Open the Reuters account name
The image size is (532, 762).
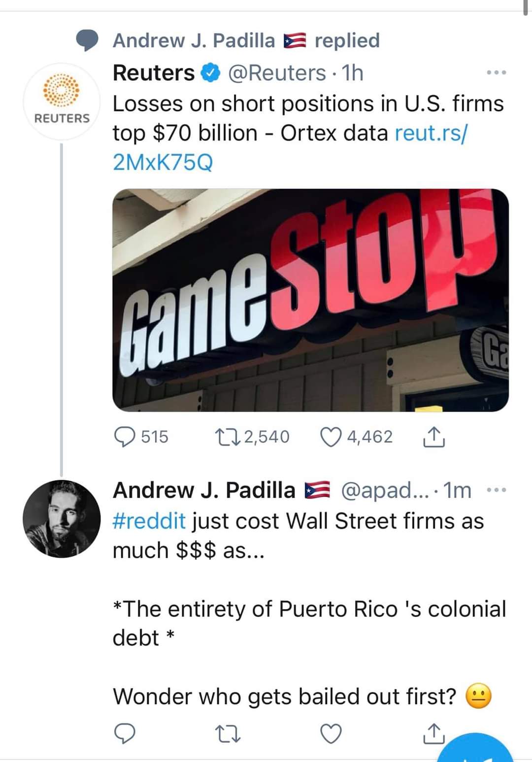click(x=154, y=73)
